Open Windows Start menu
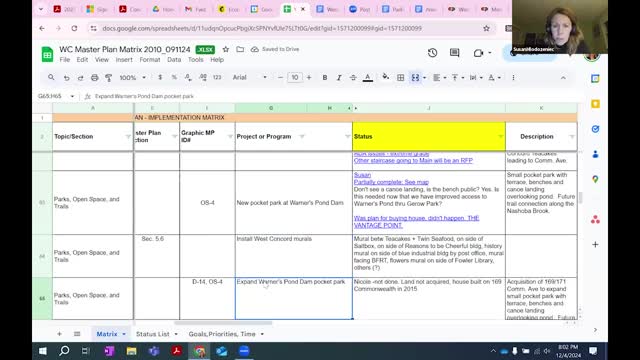The width and height of the screenshot is (640, 360). pos(42,351)
